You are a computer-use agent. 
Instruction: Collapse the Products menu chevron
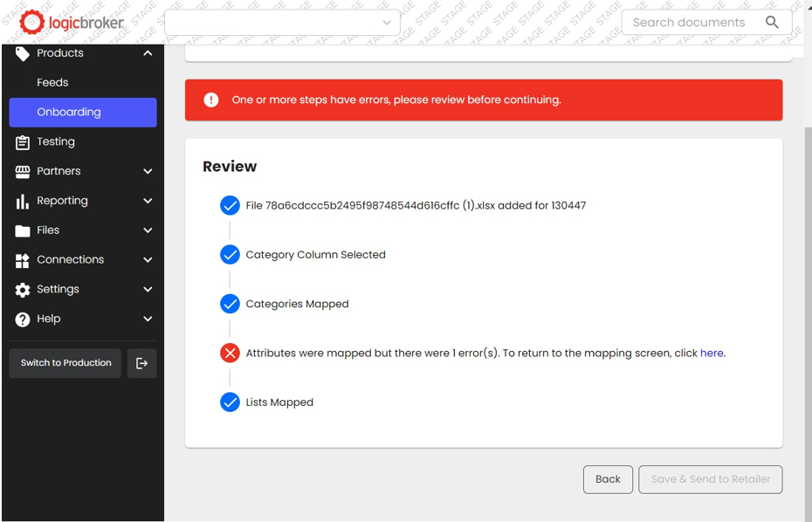[x=148, y=53]
